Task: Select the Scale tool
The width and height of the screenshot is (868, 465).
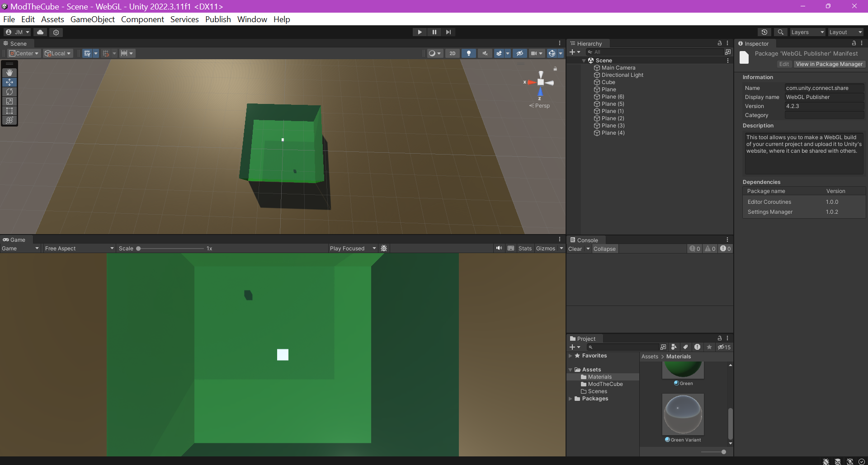Action: click(9, 101)
